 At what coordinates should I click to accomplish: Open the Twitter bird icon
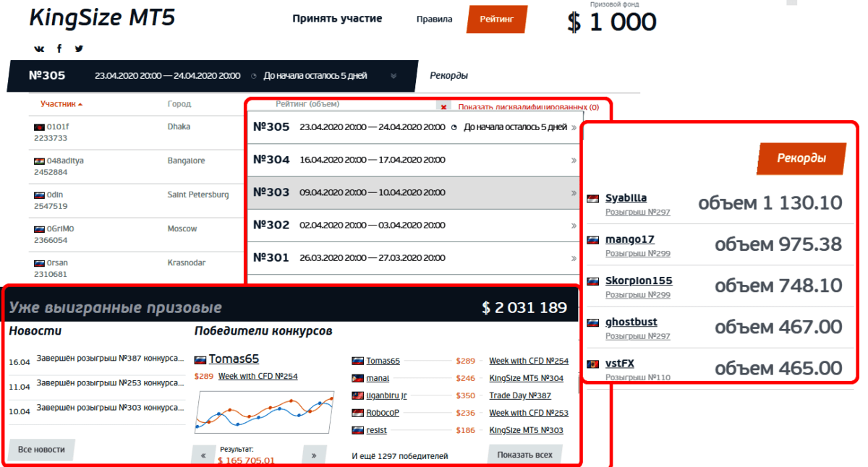pyautogui.click(x=79, y=48)
